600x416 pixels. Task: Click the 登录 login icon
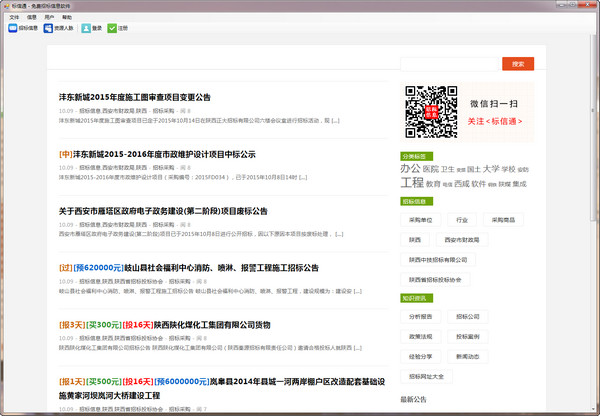[90, 28]
